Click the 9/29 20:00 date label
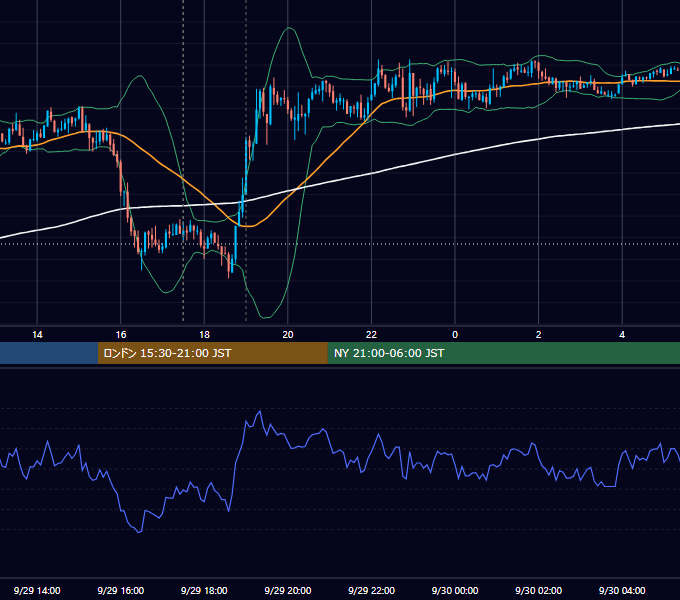Viewport: 680px width, 600px height. [288, 590]
